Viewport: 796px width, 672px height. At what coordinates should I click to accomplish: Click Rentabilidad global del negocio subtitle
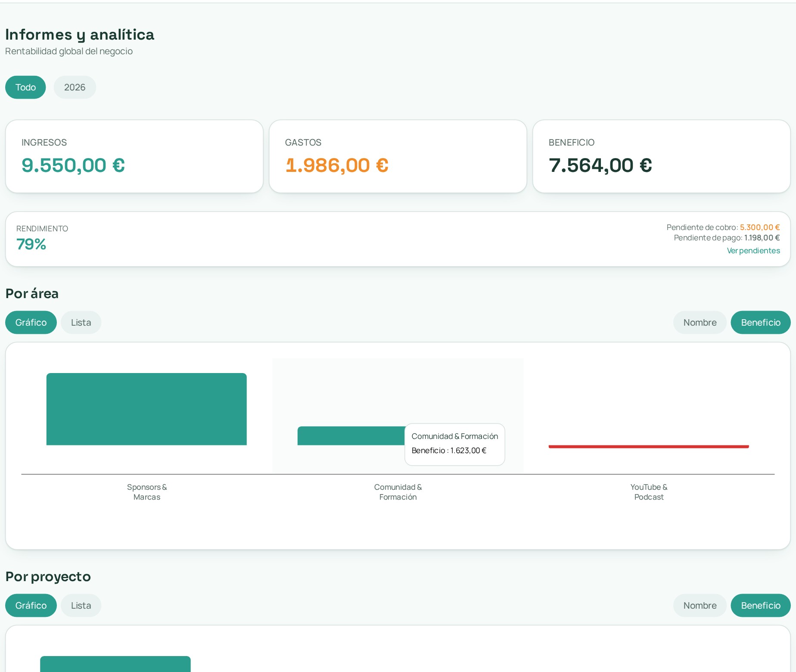(69, 51)
